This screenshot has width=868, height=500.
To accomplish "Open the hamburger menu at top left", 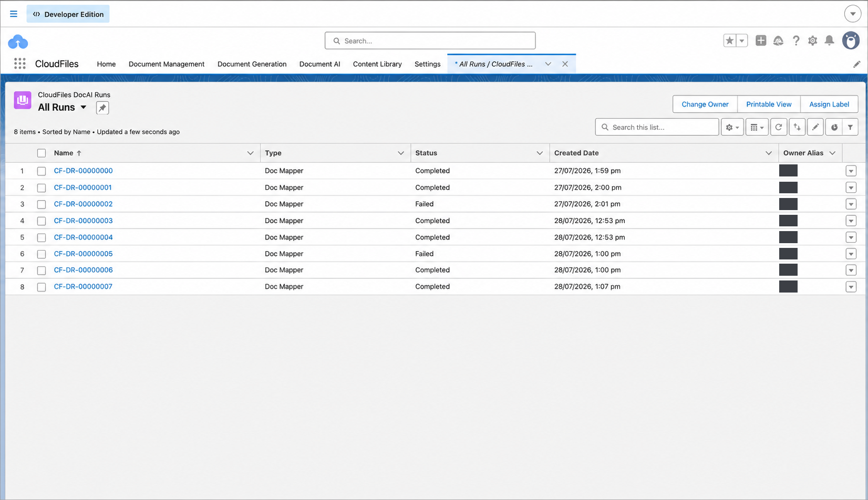I will coord(14,14).
